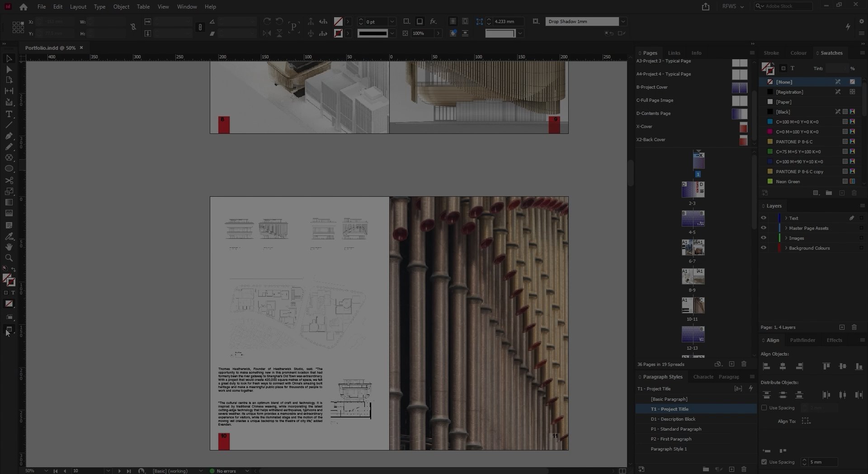Expand the Master Page Assets layer
The height and width of the screenshot is (474, 868).
click(x=786, y=228)
